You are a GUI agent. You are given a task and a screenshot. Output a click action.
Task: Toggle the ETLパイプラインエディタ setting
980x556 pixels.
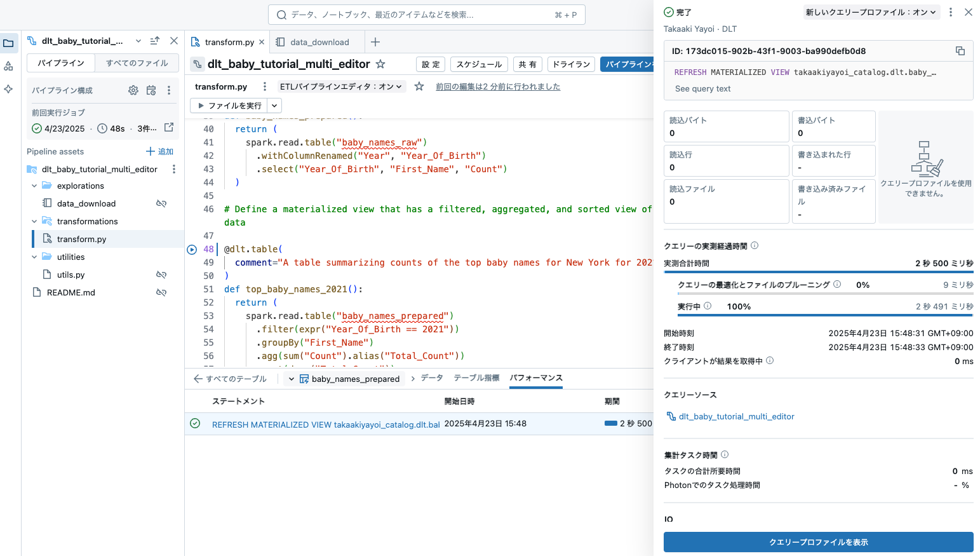point(341,86)
